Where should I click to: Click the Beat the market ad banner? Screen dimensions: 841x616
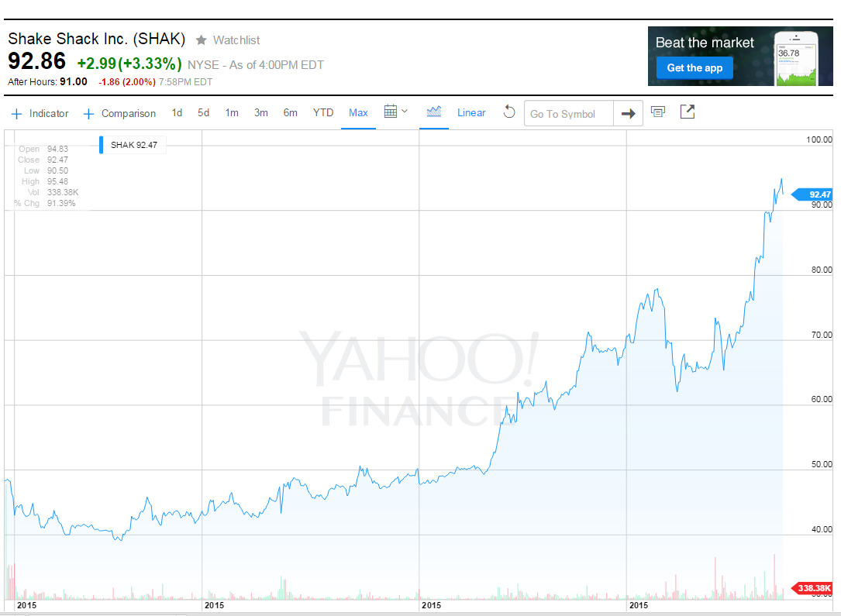tap(740, 57)
